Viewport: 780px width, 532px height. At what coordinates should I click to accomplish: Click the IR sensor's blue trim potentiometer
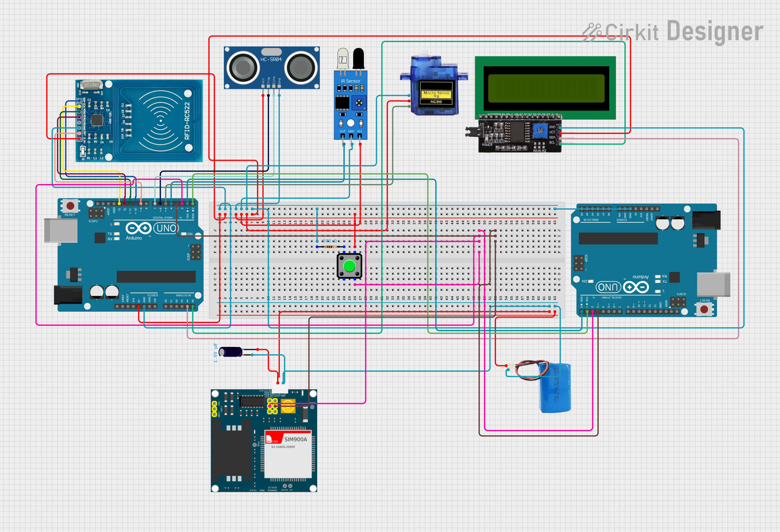[x=359, y=103]
